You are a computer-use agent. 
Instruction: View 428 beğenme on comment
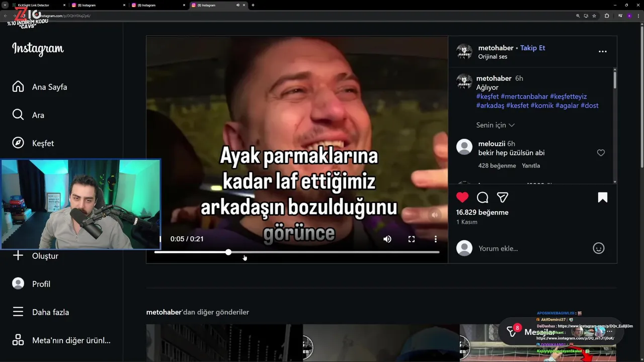tap(497, 165)
